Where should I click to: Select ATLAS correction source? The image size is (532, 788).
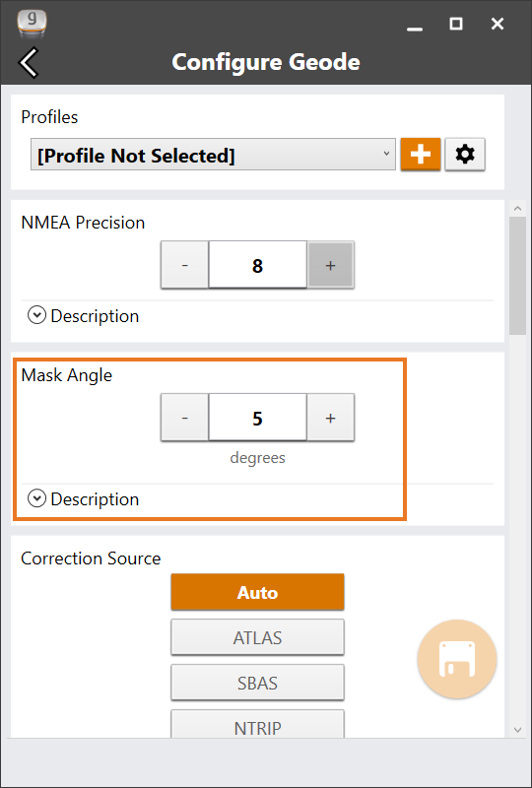(x=257, y=637)
